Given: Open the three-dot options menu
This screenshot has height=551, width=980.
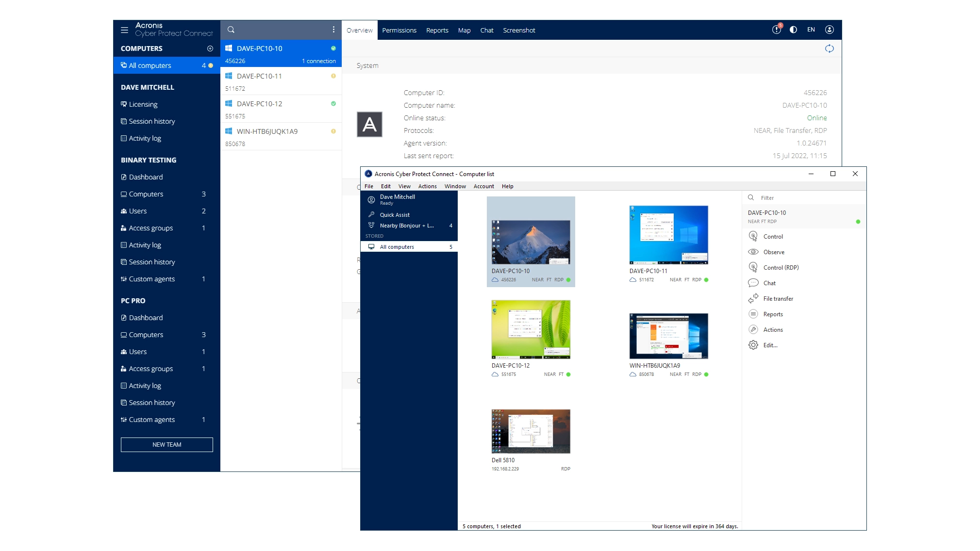Looking at the screenshot, I should pyautogui.click(x=333, y=30).
